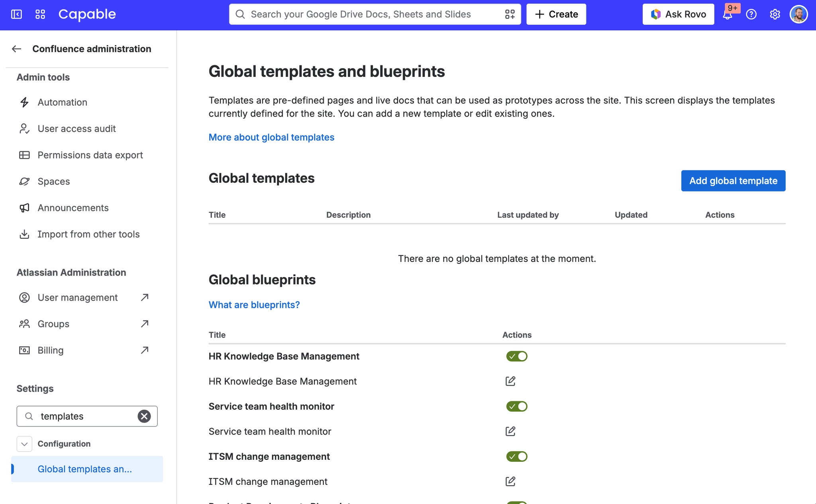The image size is (816, 504).
Task: Click the Create button
Action: (556, 14)
